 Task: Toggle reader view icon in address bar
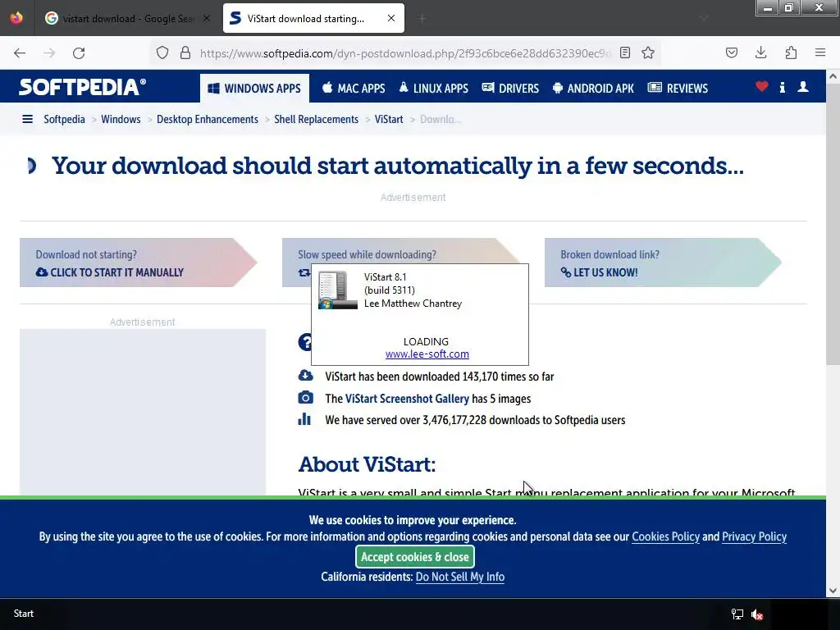(624, 53)
